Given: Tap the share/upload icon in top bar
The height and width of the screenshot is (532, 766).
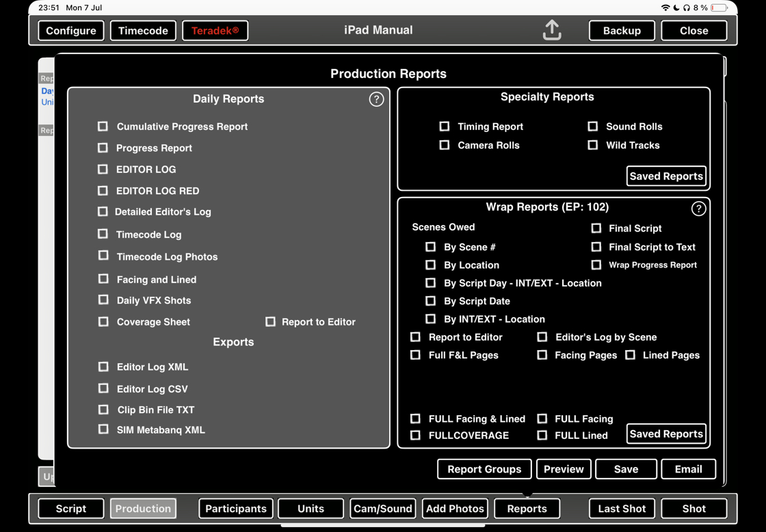Looking at the screenshot, I should click(551, 30).
